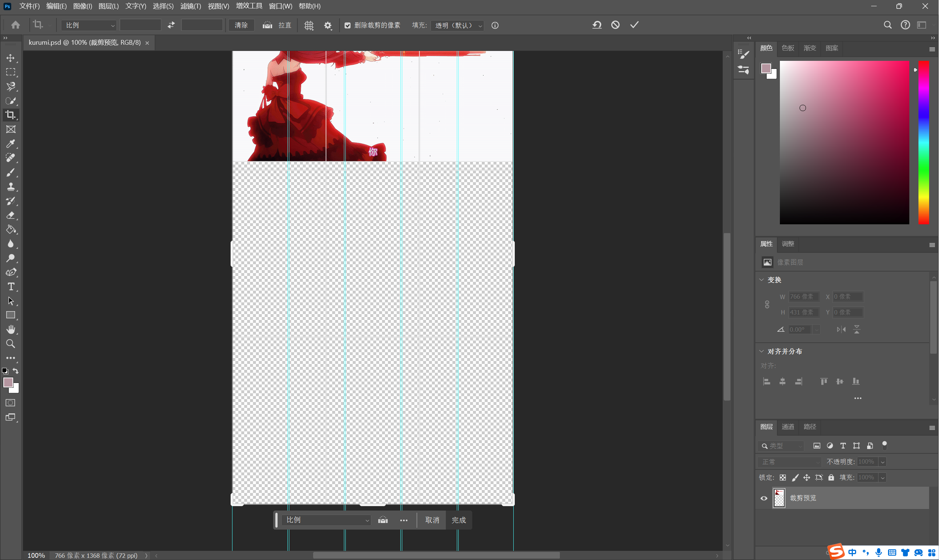Toggle lock all padlock icon
Viewport: 939px width, 560px height.
pyautogui.click(x=832, y=478)
